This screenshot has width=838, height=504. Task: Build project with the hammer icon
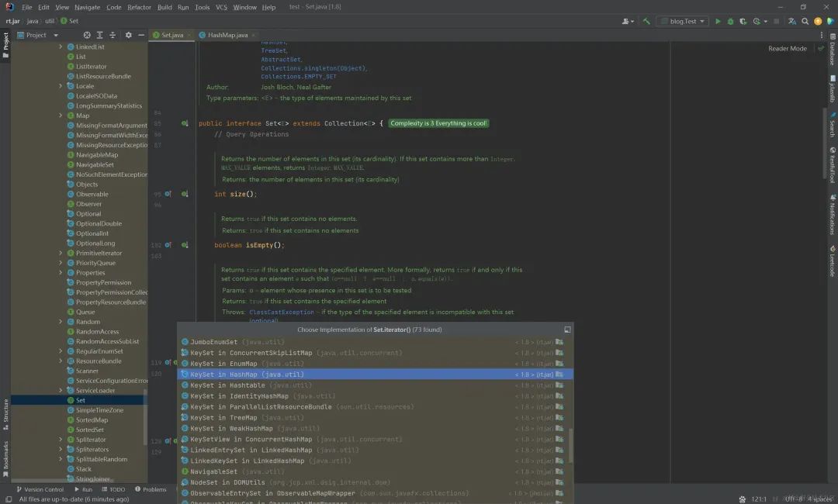pos(646,22)
